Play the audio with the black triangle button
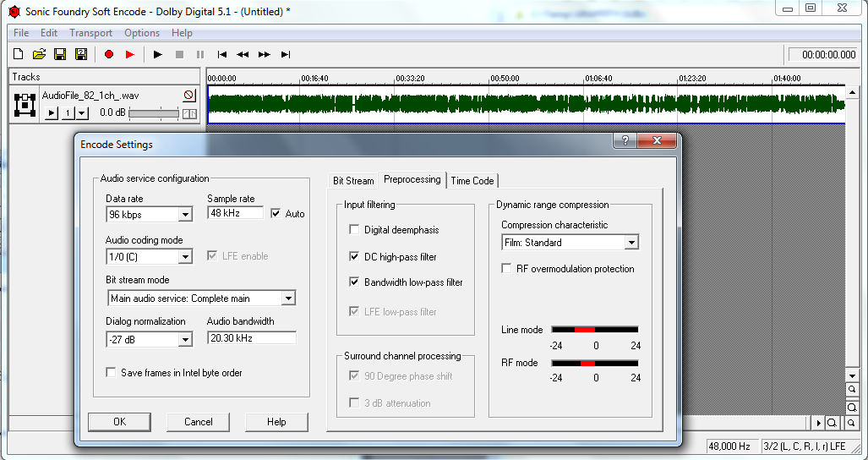Viewport: 868px width, 460px height. coord(158,54)
